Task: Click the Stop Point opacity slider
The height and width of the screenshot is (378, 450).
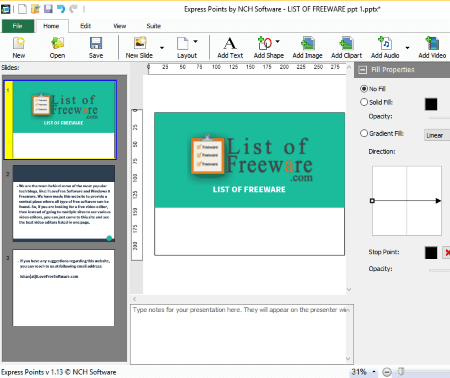Action: 439,270
